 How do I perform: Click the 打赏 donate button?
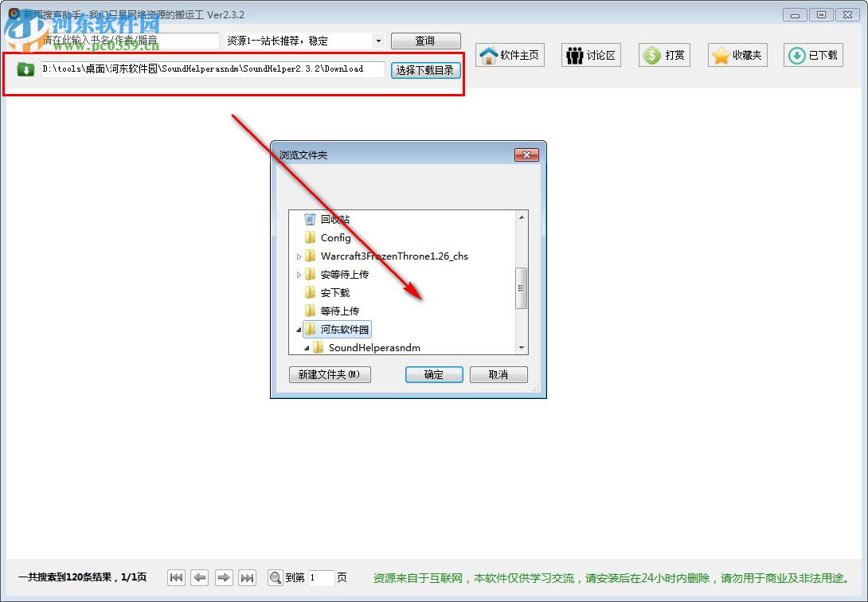click(664, 55)
